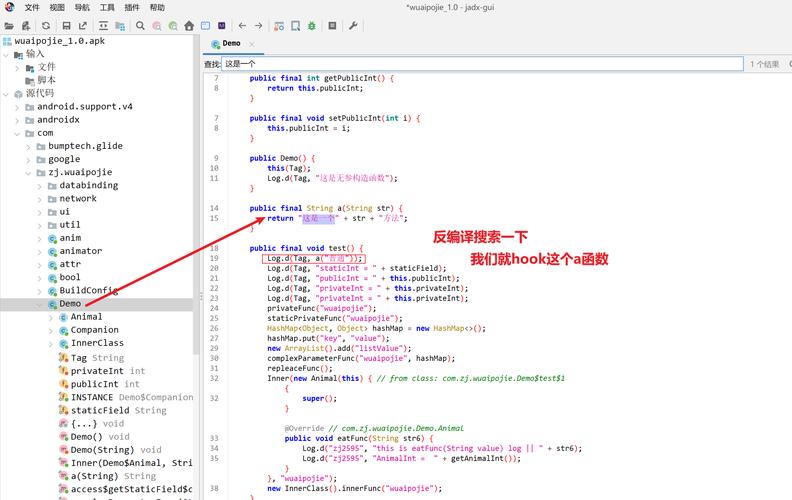Open debugger green bug icon
This screenshot has height=500, width=792.
click(x=312, y=26)
